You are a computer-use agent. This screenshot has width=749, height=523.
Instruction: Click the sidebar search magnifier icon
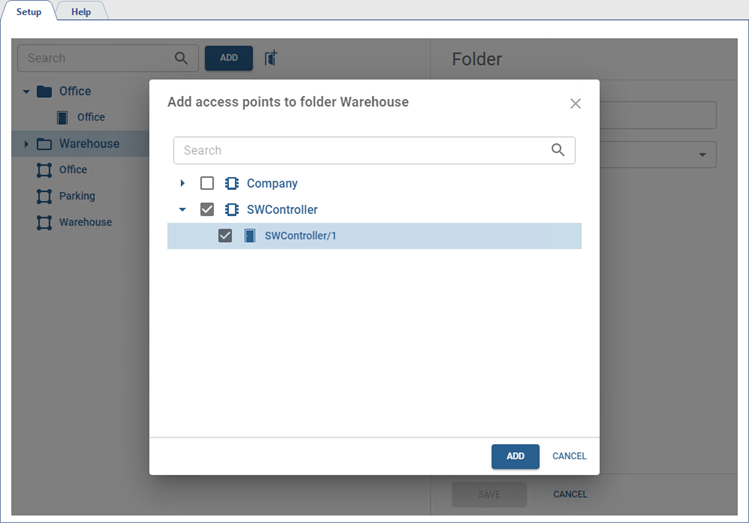click(181, 58)
